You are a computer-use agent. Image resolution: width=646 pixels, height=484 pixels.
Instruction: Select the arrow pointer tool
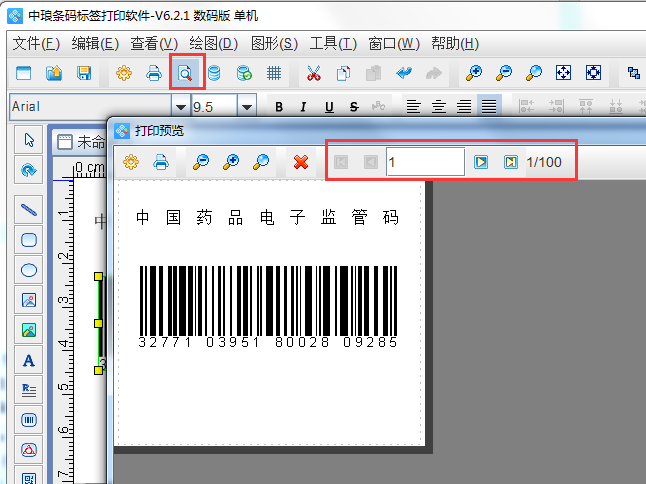pyautogui.click(x=28, y=140)
